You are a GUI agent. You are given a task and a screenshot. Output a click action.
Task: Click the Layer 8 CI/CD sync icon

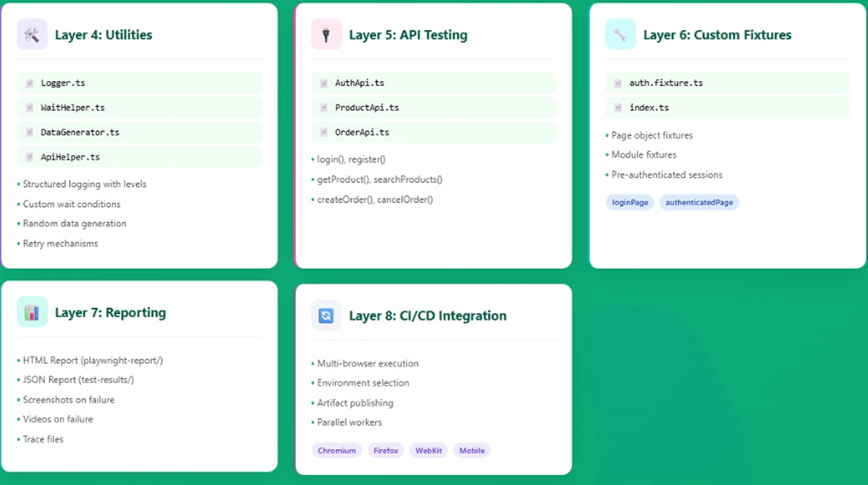pyautogui.click(x=326, y=315)
